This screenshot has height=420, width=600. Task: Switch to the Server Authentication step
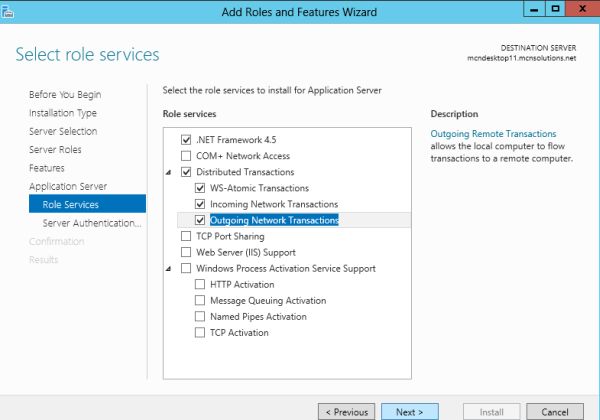pos(91,223)
